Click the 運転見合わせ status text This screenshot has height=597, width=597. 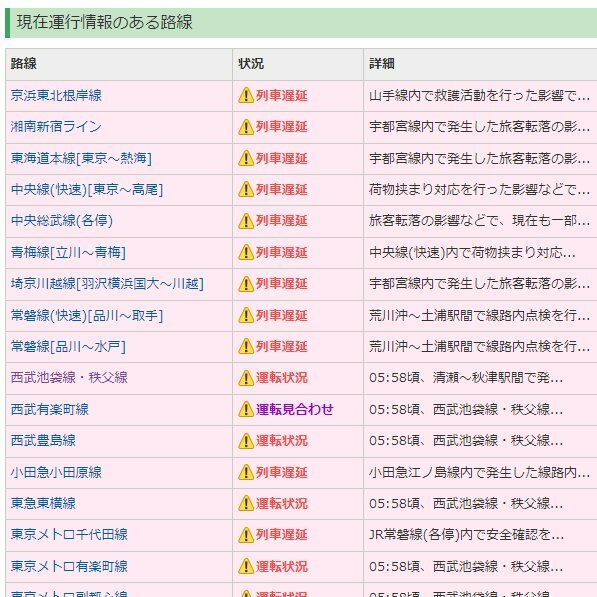[295, 409]
